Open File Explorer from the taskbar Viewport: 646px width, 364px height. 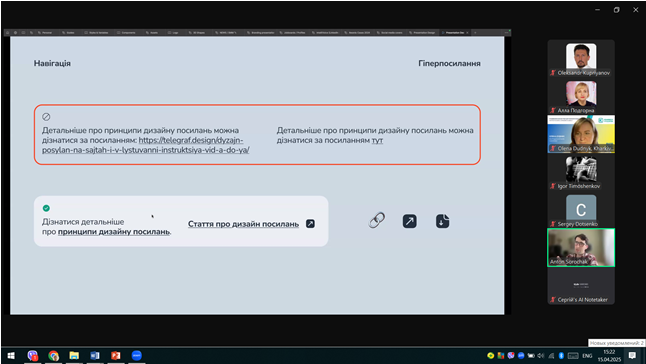tap(74, 355)
